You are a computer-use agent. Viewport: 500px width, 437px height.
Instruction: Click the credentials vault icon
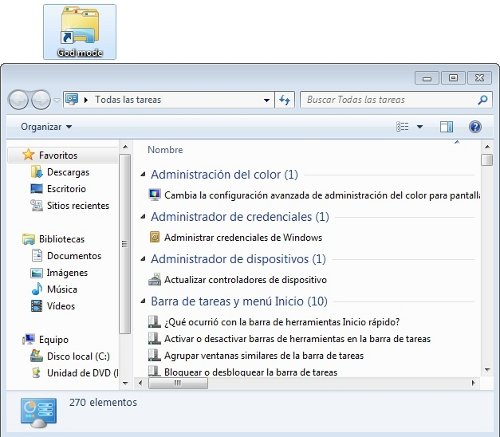pyautogui.click(x=155, y=237)
